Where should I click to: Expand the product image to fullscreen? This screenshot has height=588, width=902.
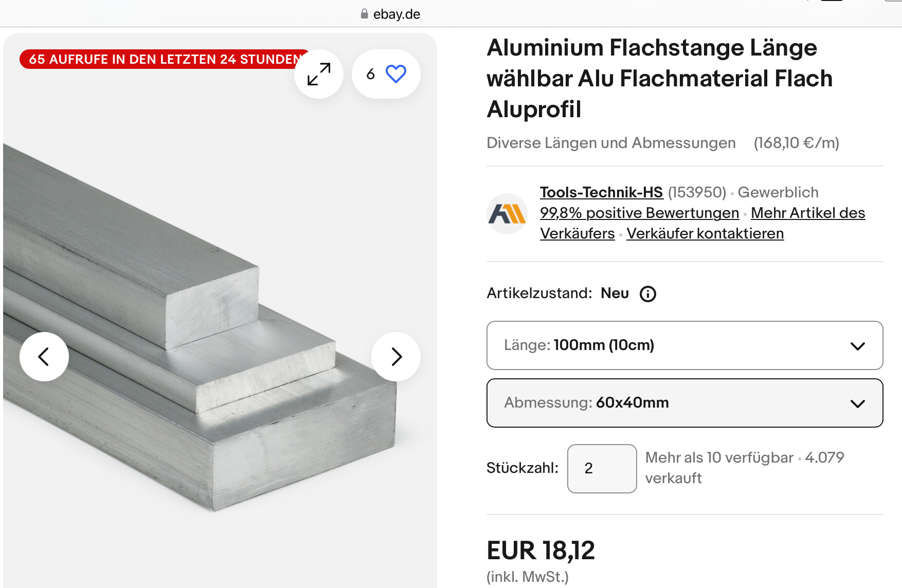coord(319,74)
